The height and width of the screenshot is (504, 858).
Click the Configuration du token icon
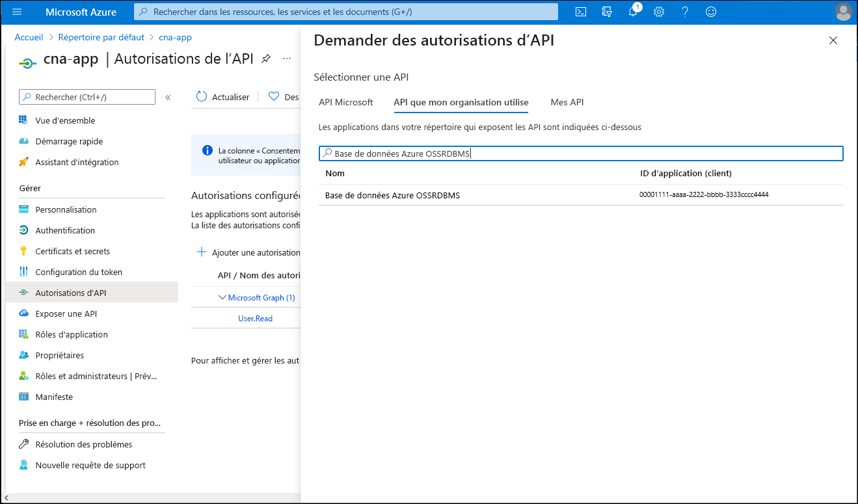pos(23,272)
